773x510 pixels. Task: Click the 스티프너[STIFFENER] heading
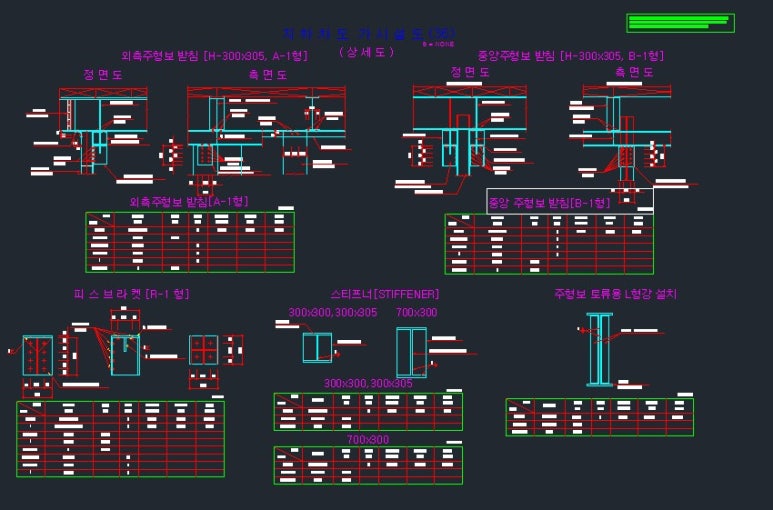(x=385, y=294)
